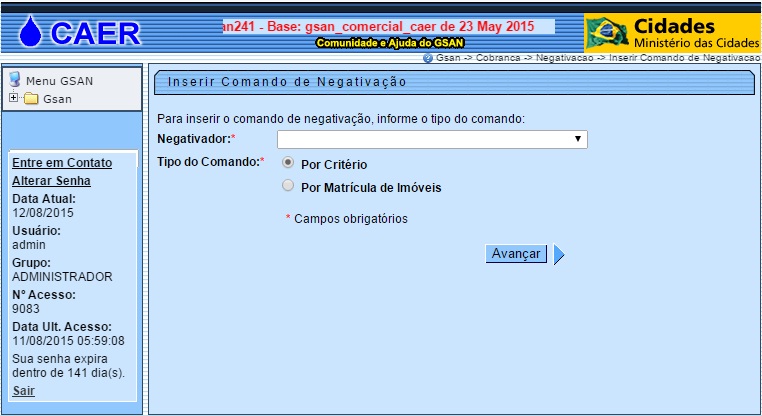The image size is (762, 416).
Task: Open the Negativador dropdown
Action: 432,139
